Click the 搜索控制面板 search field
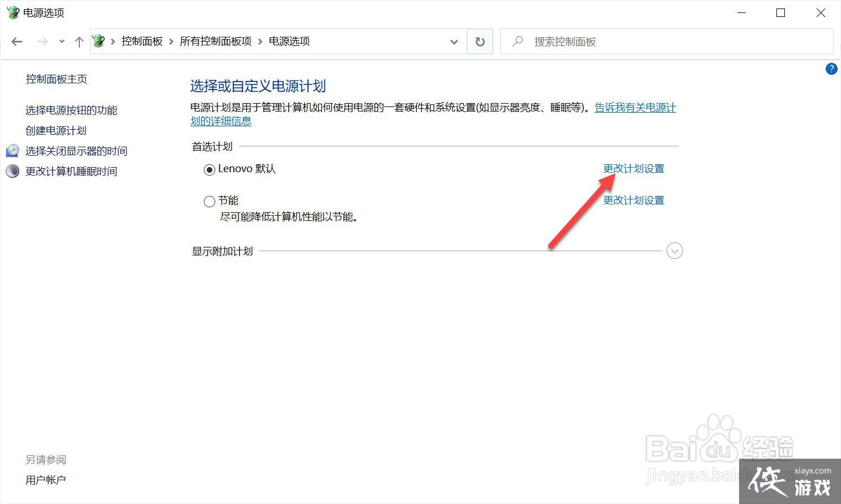Screen dimensions: 841x504 tap(667, 41)
